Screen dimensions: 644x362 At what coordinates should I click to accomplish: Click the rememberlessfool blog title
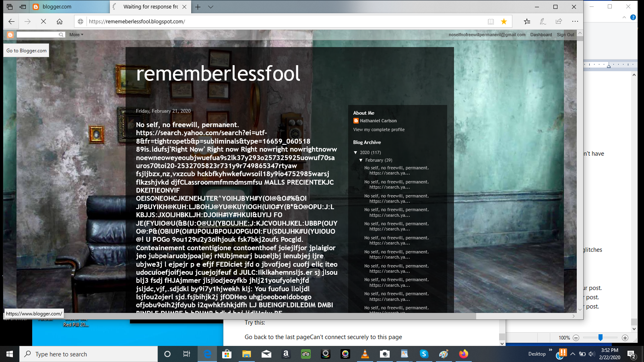tap(218, 73)
